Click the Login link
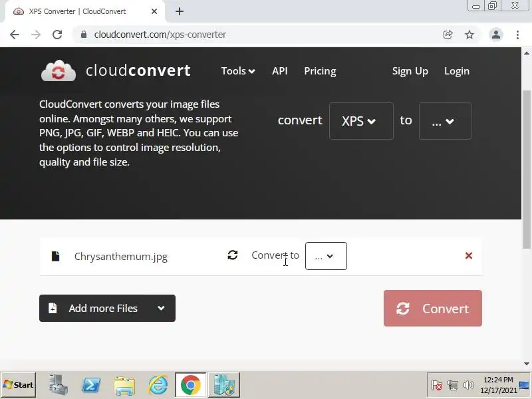The image size is (532, 399). point(457,71)
